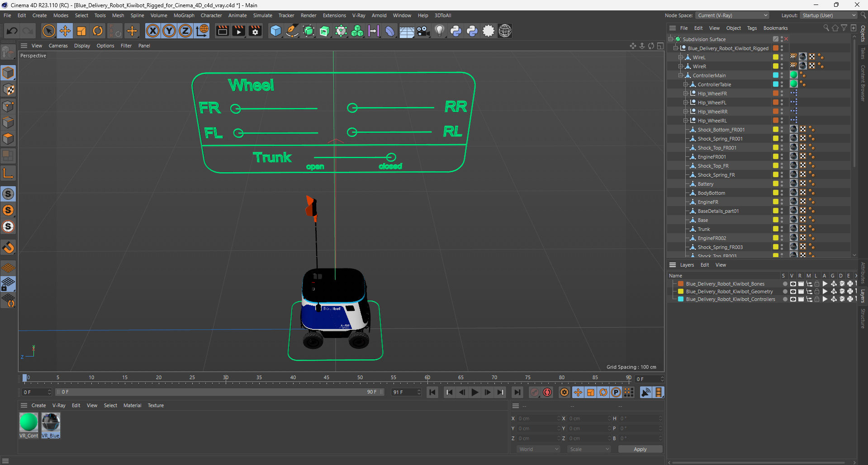Open the Object Manager Tags menu

(752, 28)
